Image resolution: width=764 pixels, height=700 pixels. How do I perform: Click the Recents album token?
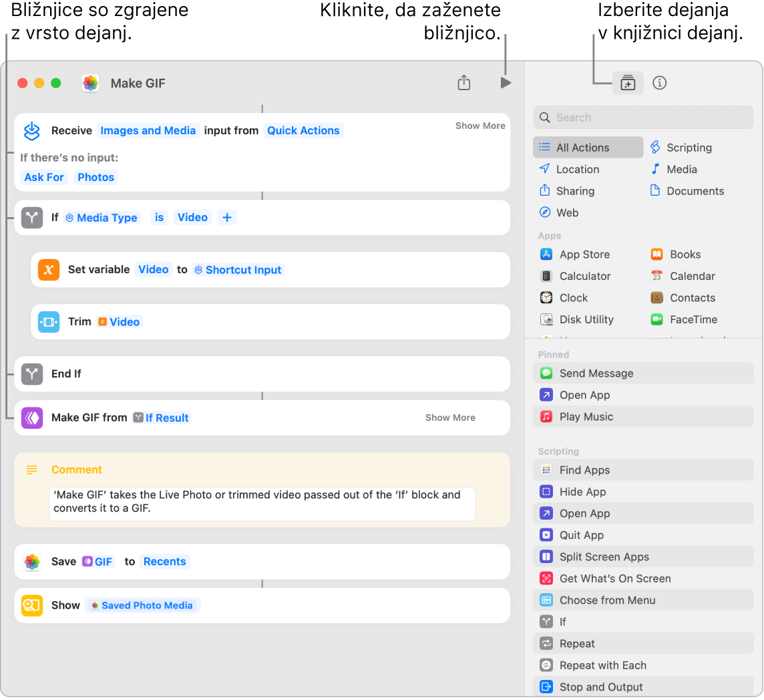pos(164,562)
